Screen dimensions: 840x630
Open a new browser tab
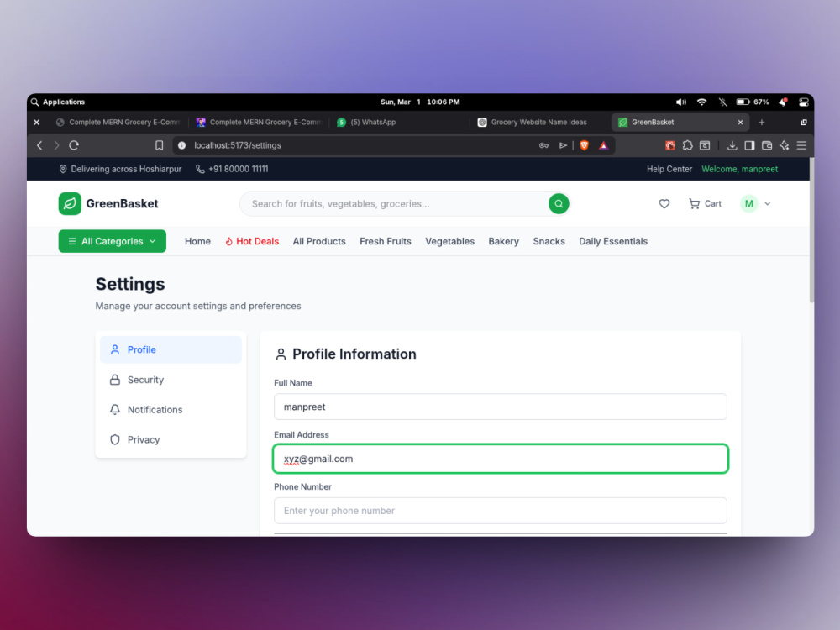761,122
